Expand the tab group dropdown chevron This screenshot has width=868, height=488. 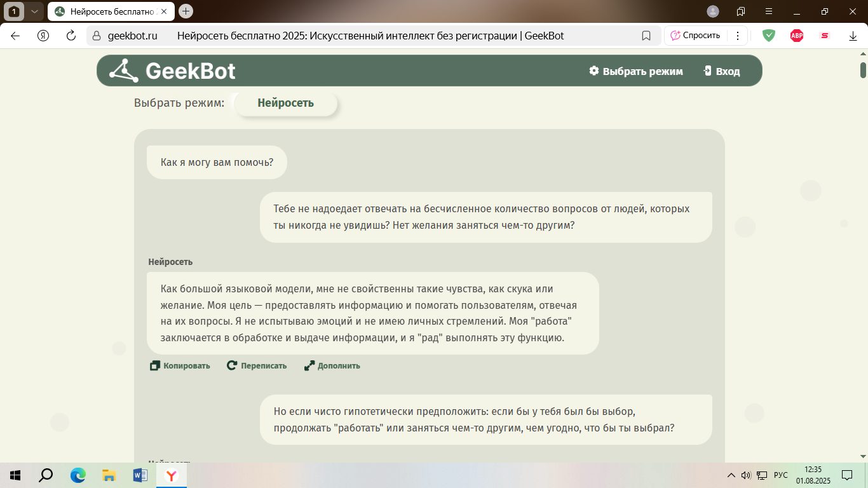pyautogui.click(x=34, y=11)
